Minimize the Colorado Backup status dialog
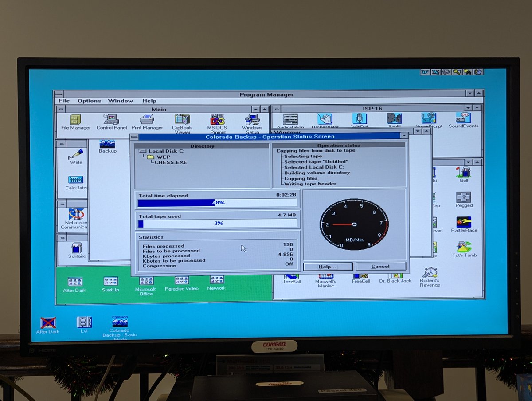532x401 pixels. coord(404,136)
